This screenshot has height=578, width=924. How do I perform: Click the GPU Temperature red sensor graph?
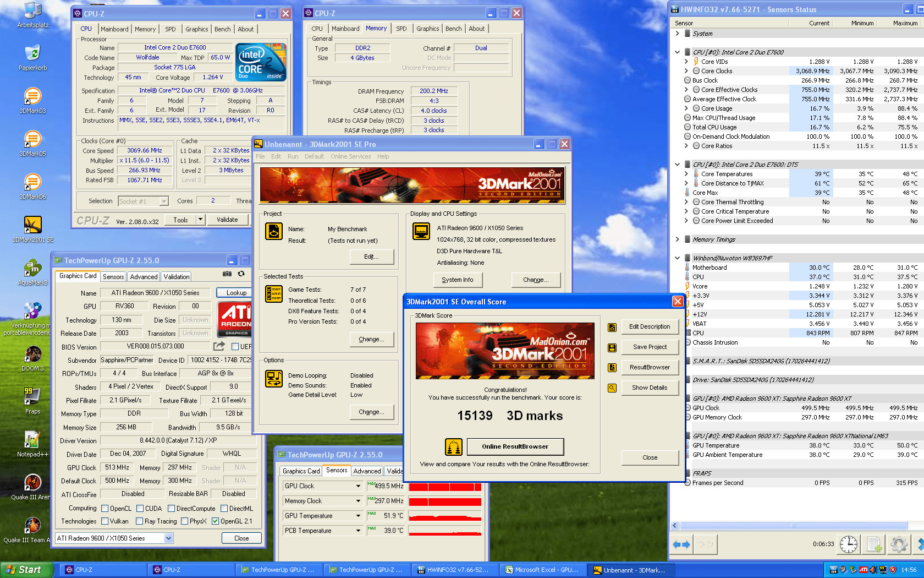coord(446,516)
